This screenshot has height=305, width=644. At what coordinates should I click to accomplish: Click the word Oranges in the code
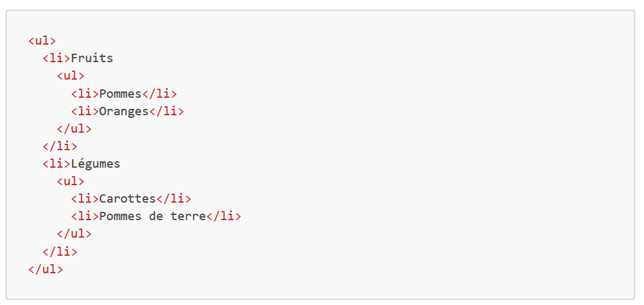click(124, 111)
